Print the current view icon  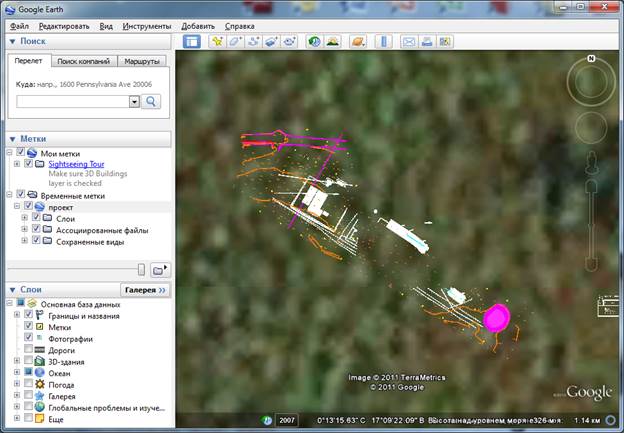(427, 41)
